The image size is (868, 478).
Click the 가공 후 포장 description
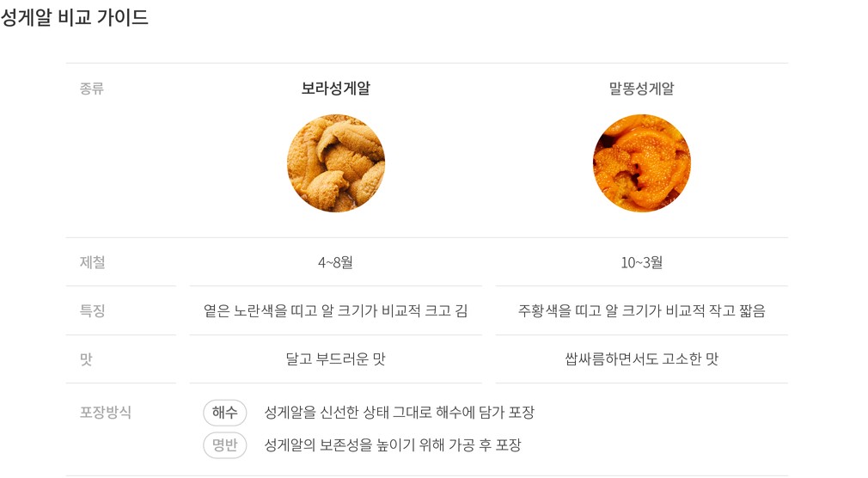click(393, 445)
